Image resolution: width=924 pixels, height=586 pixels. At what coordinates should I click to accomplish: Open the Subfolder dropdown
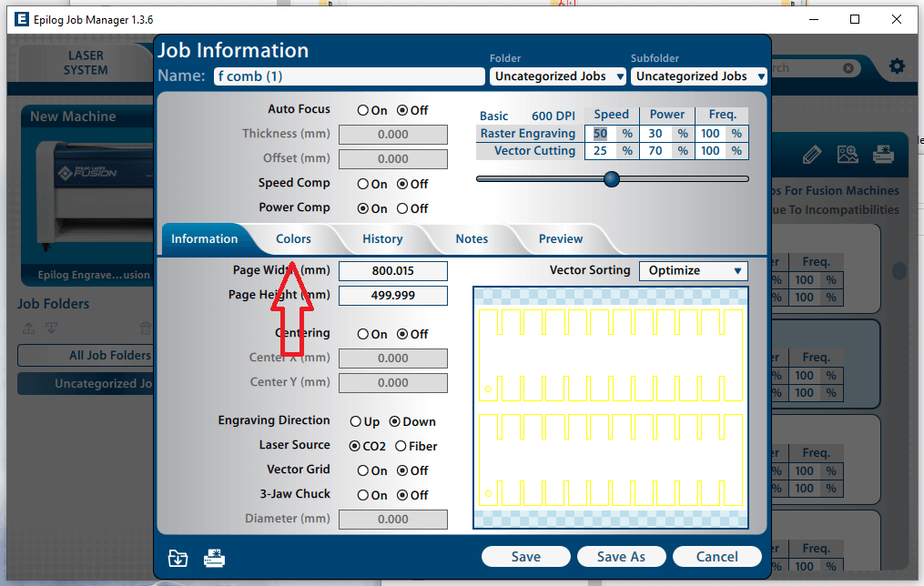pos(699,76)
